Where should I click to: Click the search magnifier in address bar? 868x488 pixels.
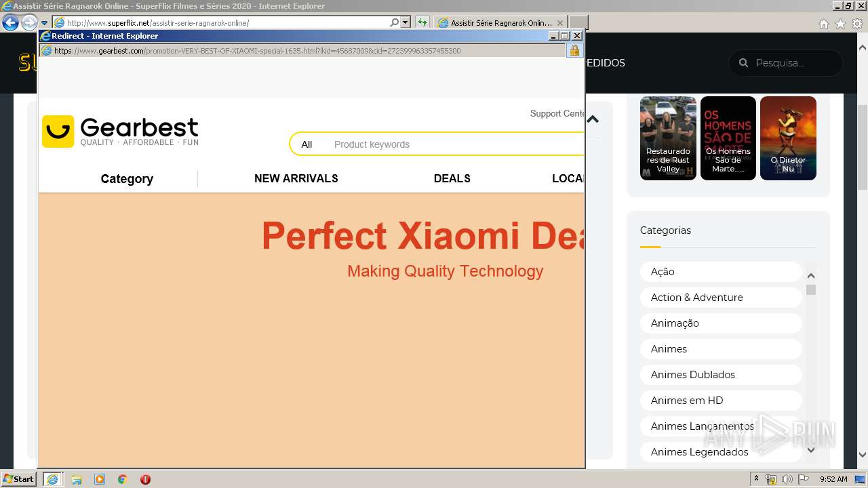pyautogui.click(x=395, y=22)
